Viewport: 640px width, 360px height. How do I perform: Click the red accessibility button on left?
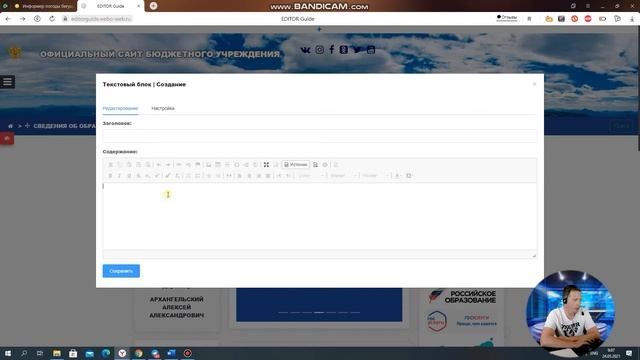(7, 138)
